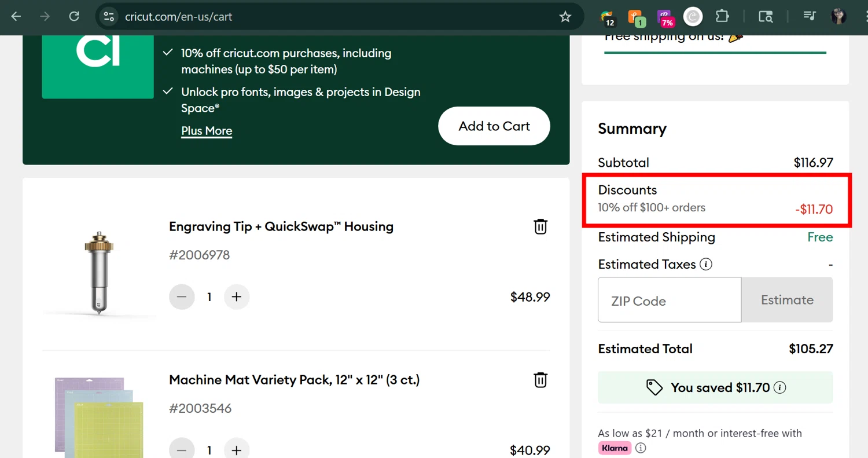The width and height of the screenshot is (868, 458).
Task: Open the extension with the 12 badge
Action: (x=607, y=17)
